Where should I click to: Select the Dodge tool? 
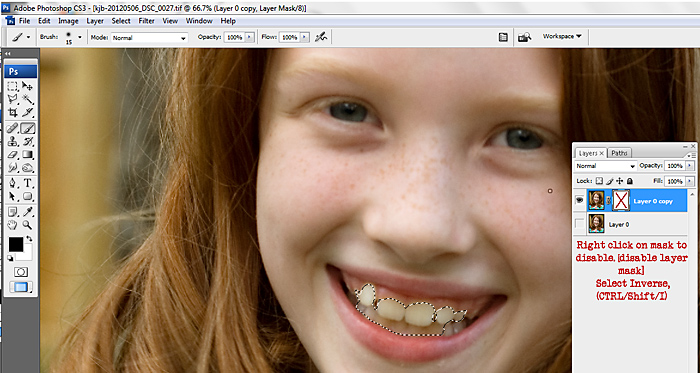[28, 168]
